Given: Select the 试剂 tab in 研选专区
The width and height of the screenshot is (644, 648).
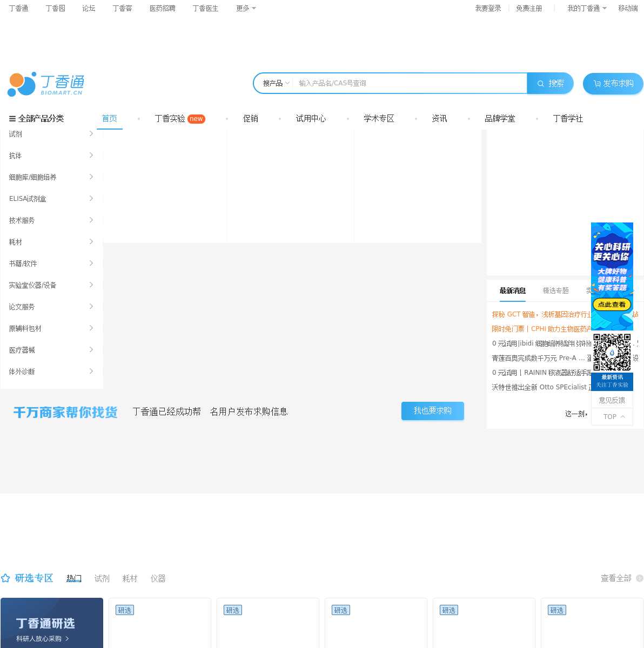Looking at the screenshot, I should pos(102,578).
